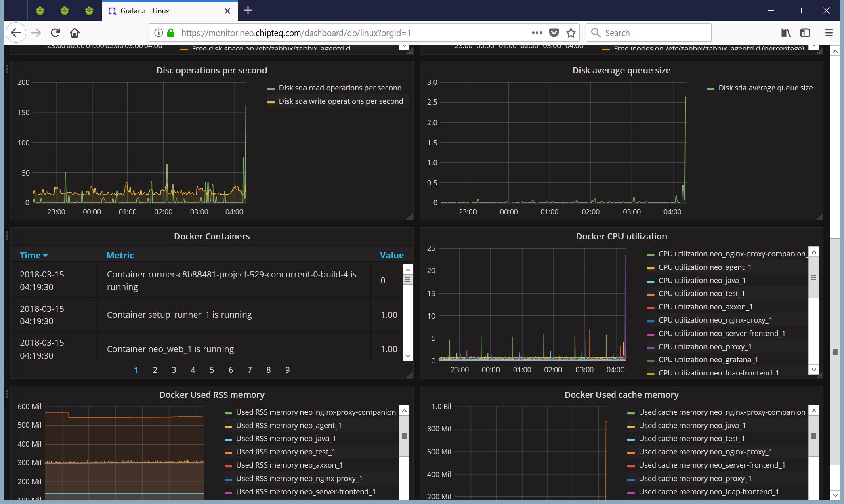Toggle CPU utilization neo_nginx-proxy_1 series
Image resolution: width=844 pixels, height=504 pixels.
[x=715, y=320]
